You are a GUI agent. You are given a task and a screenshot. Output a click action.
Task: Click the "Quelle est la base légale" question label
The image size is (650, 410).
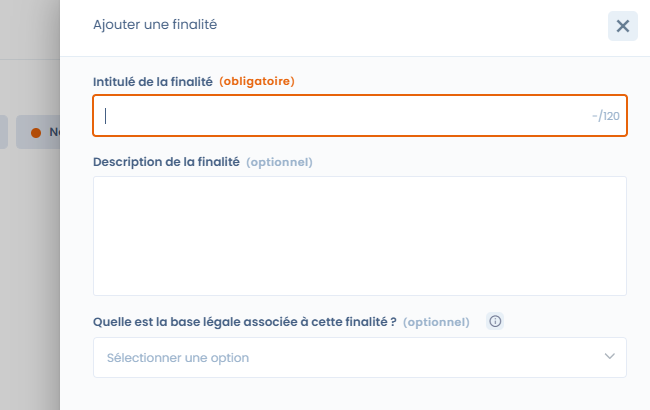244,322
